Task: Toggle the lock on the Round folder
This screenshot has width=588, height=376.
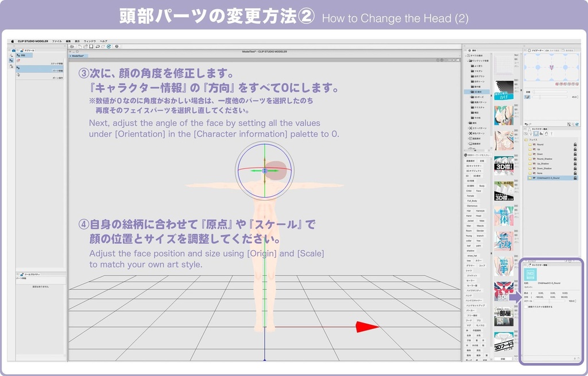Action: [x=574, y=144]
